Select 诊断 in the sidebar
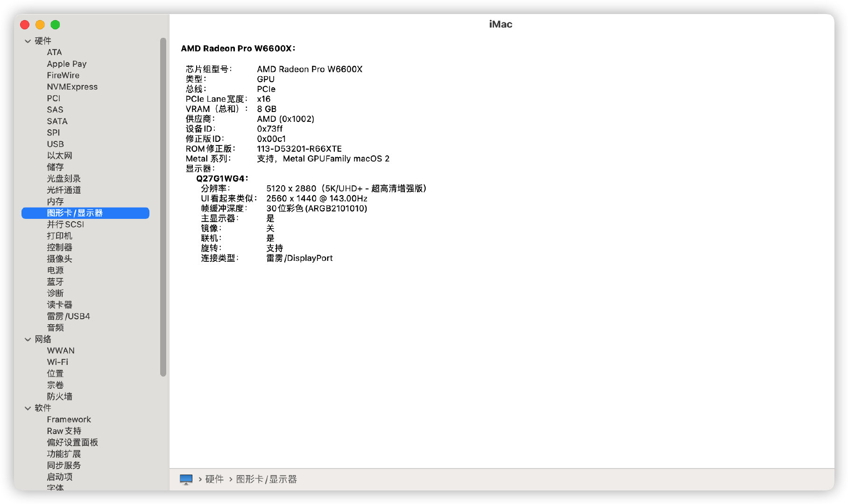 (55, 294)
